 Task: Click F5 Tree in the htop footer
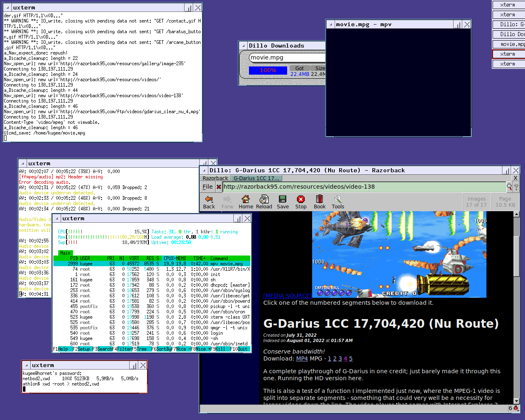click(142, 349)
